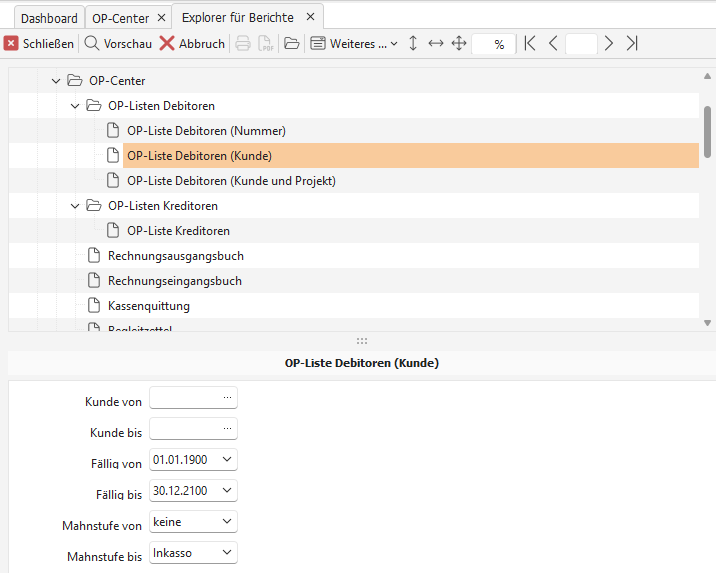Click the page number input field

click(x=581, y=44)
